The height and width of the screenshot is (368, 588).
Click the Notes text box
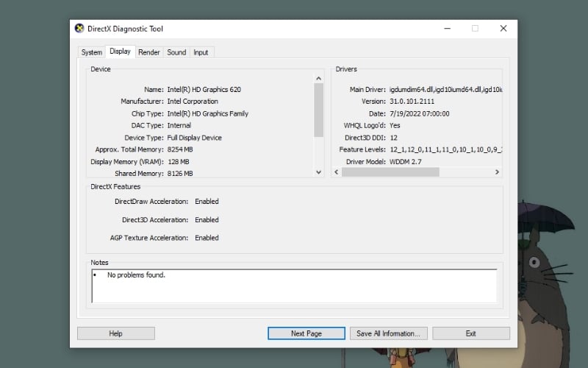pyautogui.click(x=295, y=286)
